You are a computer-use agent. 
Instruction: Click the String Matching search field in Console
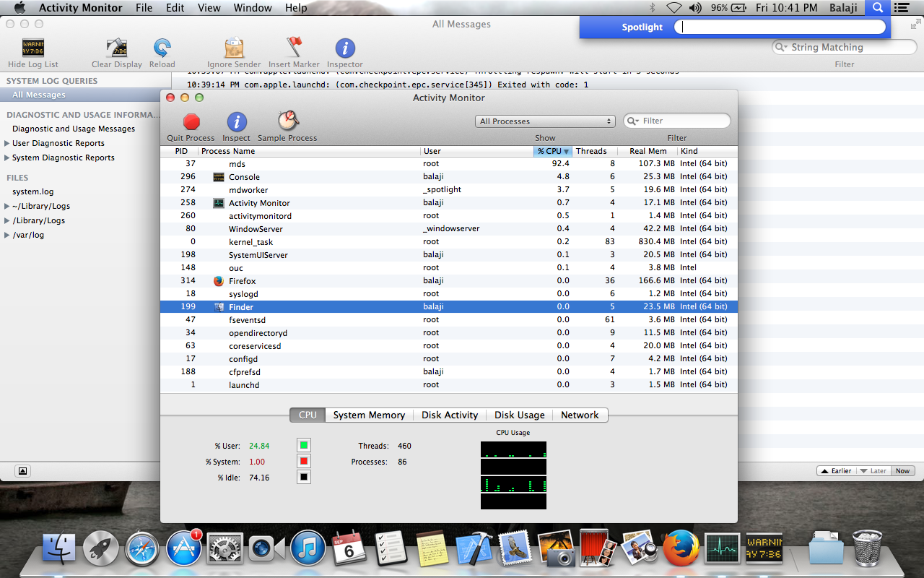(845, 47)
